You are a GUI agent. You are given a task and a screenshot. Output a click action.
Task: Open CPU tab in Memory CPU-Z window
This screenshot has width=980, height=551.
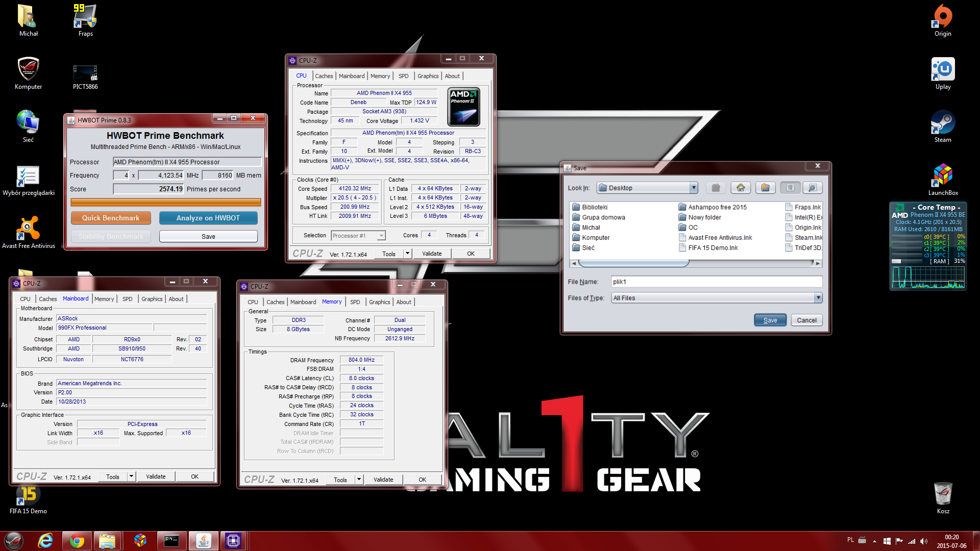pos(253,302)
